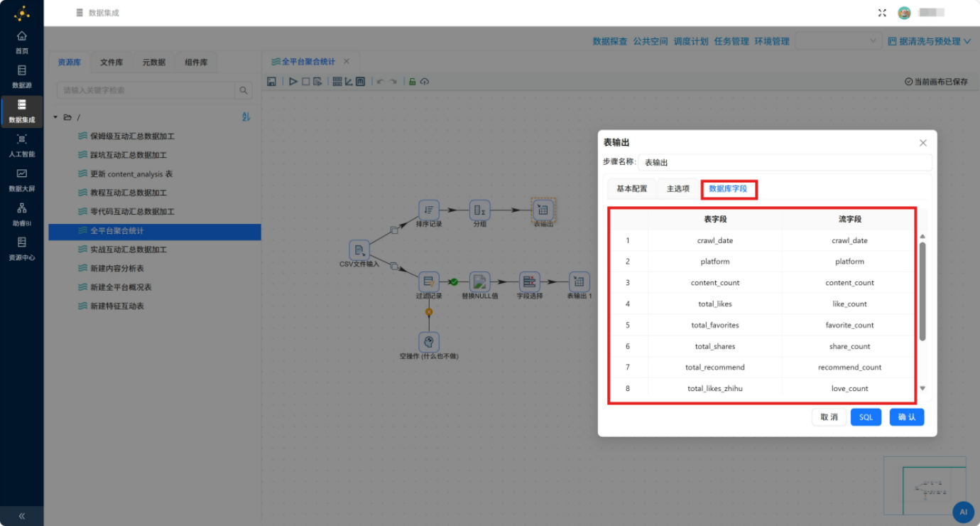Screen dimensions: 980x526
Task: Click the field table vertical scrollbar
Action: click(x=922, y=291)
